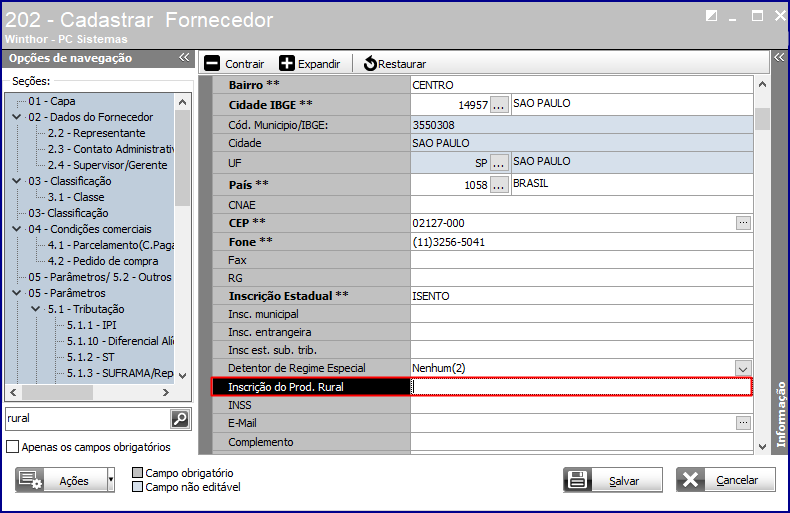The height and width of the screenshot is (513, 790).
Task: Click the Inscrição do Prod. Rural field
Action: click(x=582, y=387)
